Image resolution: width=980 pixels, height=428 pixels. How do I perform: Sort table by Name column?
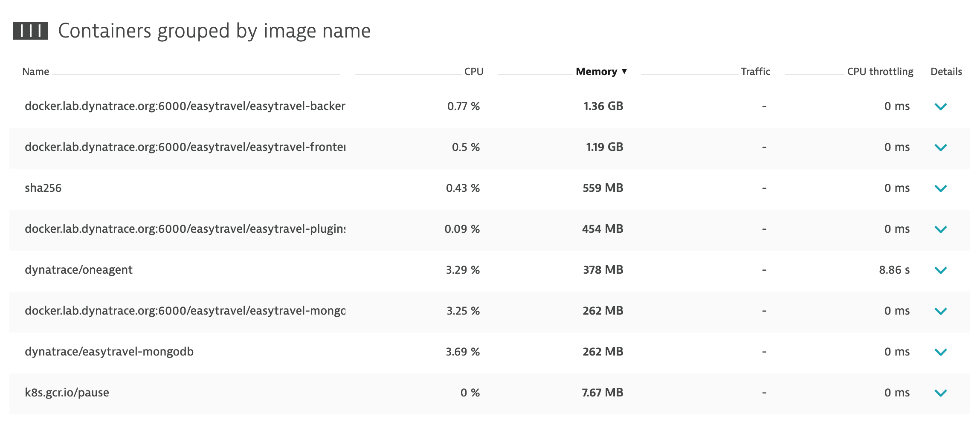pyautogui.click(x=36, y=72)
